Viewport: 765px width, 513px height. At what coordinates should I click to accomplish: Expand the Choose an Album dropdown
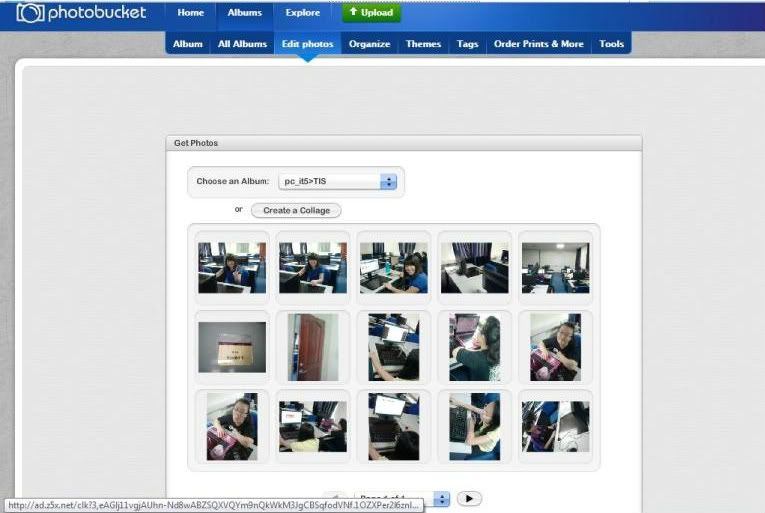[338, 181]
